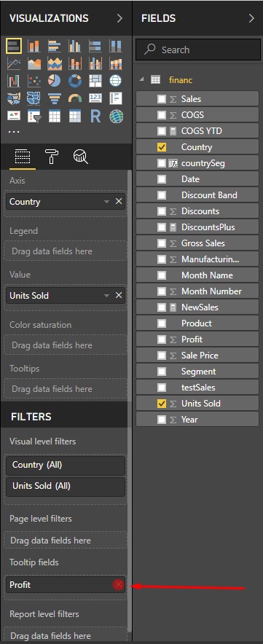This screenshot has height=644, width=263.
Task: Check the Sales field checkbox
Action: (162, 99)
